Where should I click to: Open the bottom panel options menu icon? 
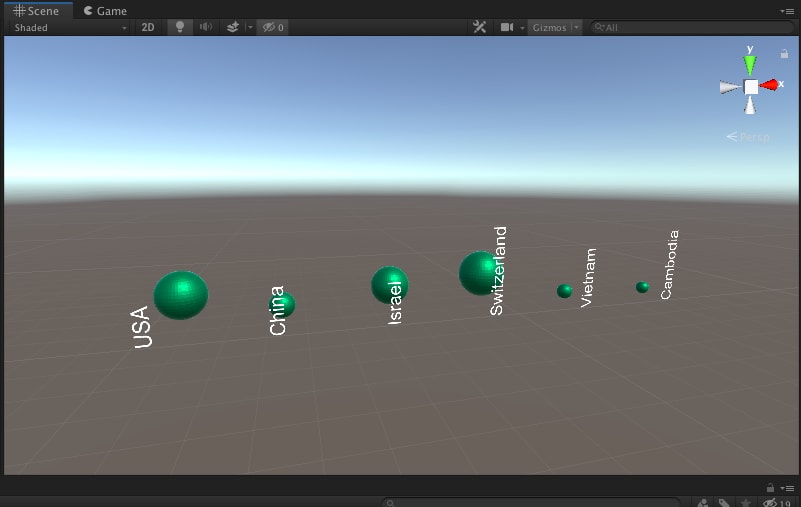pos(787,488)
